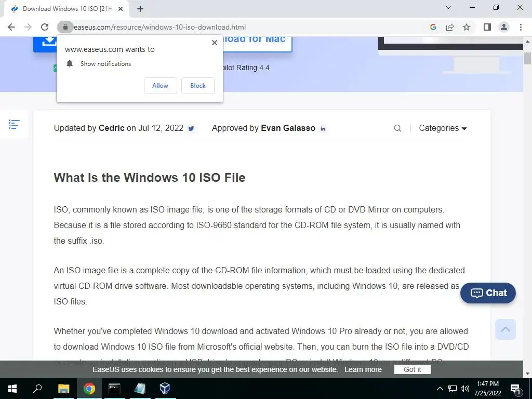
Task: Expand the Categories dropdown
Action: [x=443, y=128]
